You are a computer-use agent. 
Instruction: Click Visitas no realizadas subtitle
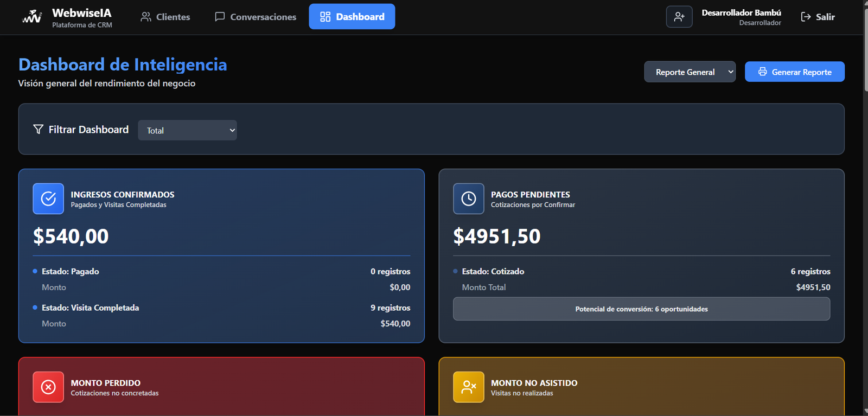click(522, 393)
